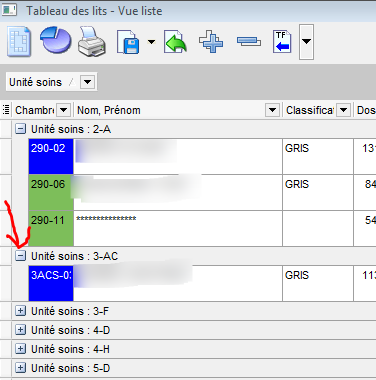This screenshot has width=376, height=380.
Task: Click the green return arrow icon
Action: pos(175,42)
